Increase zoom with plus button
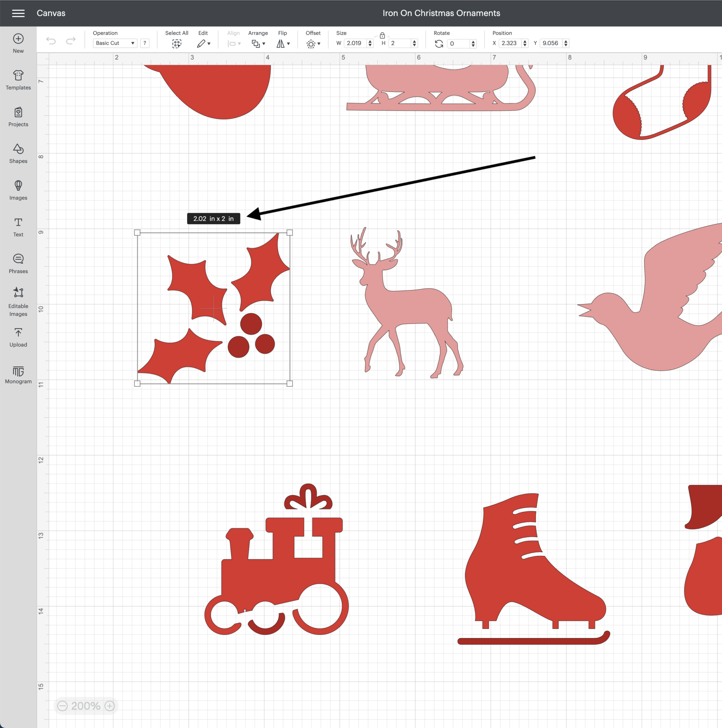Viewport: 722px width, 728px height. click(110, 706)
